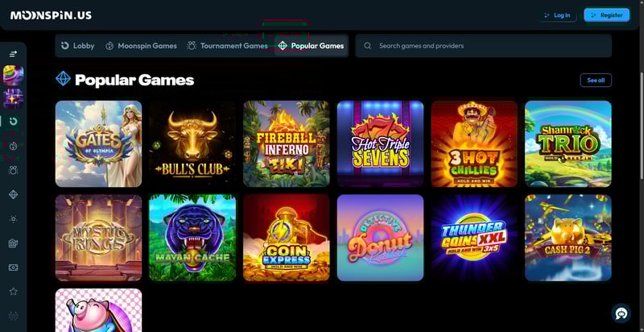Select the diamond Popular icon in sidebar

13,195
